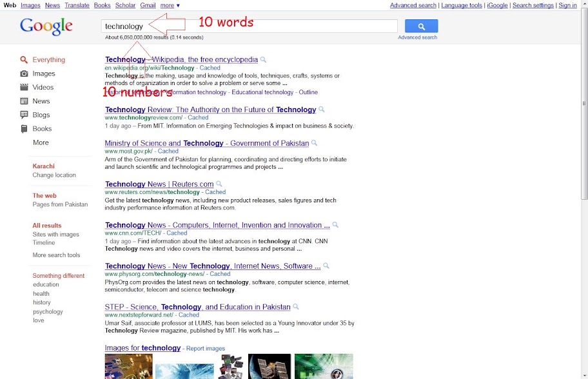Preview Wikipedia result with its magnifier icon

(263, 59)
